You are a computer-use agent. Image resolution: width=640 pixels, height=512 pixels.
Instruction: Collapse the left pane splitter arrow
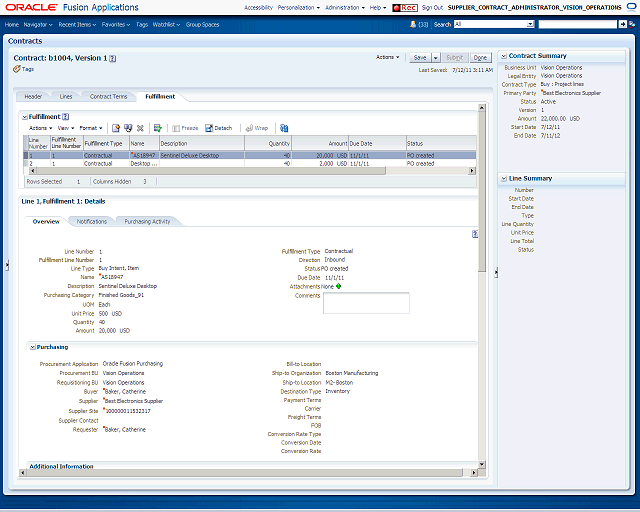pos(7,265)
